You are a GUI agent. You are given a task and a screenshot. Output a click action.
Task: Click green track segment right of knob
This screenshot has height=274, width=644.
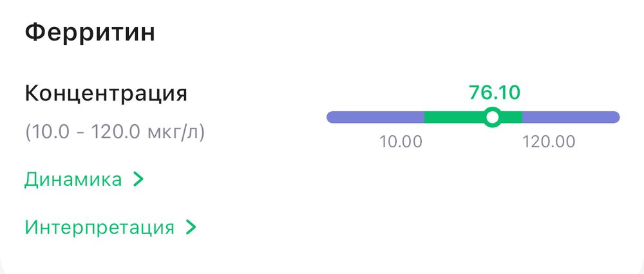511,117
